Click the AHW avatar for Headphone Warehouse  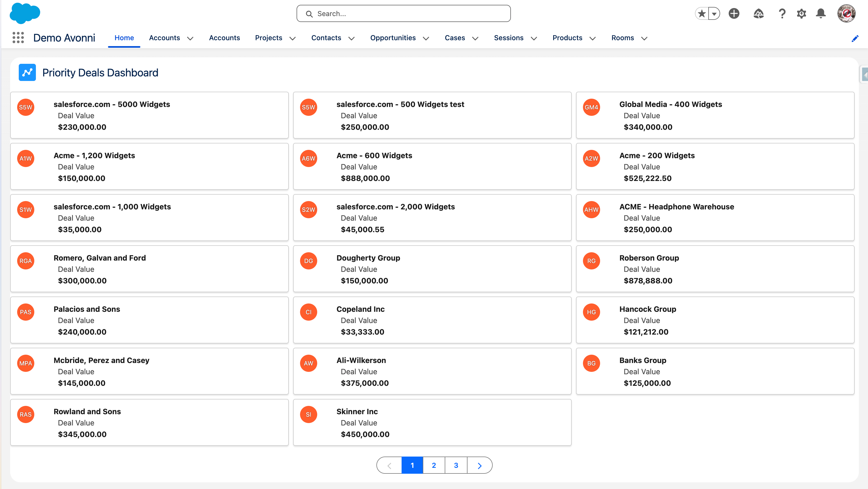(x=591, y=210)
